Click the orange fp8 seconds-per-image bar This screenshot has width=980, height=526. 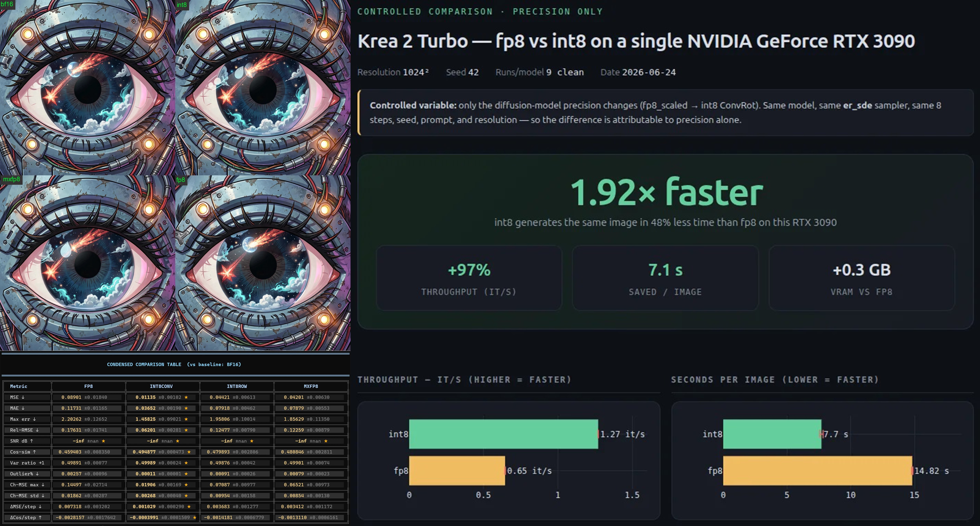(818, 470)
